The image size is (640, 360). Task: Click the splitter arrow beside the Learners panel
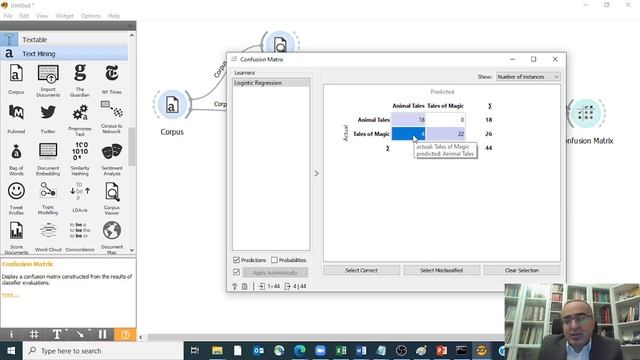pyautogui.click(x=317, y=173)
